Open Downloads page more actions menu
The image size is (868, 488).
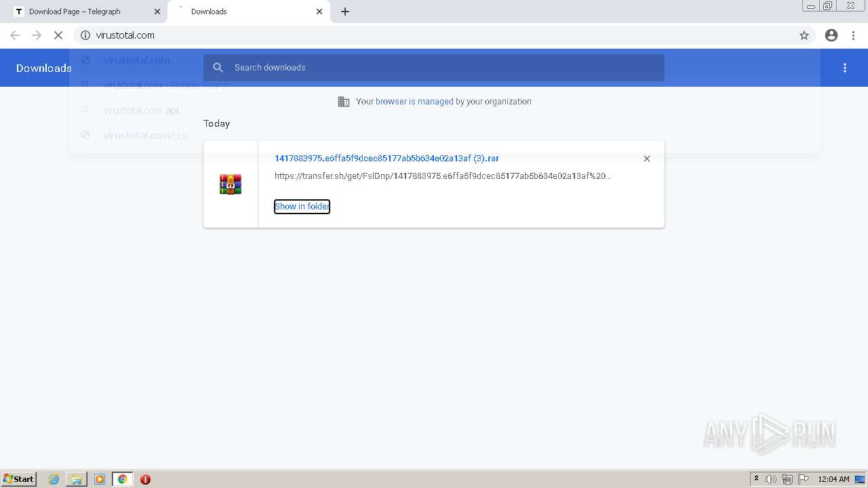(845, 68)
